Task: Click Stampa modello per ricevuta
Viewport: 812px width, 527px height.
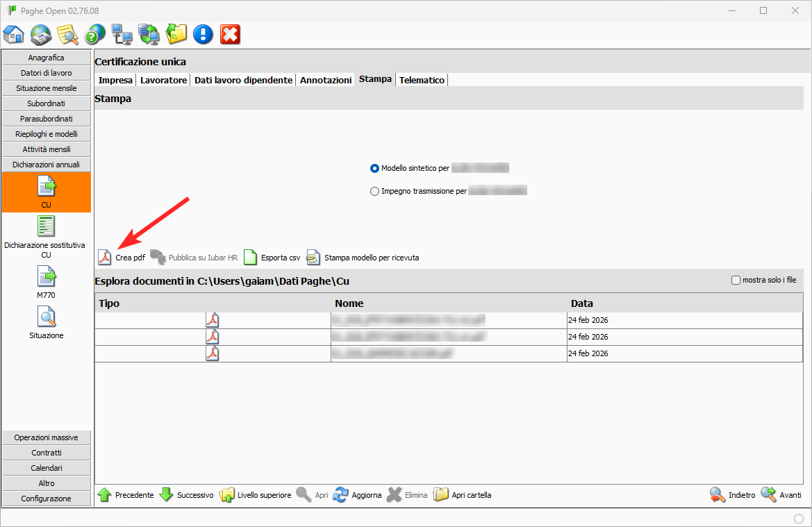Action: point(313,258)
